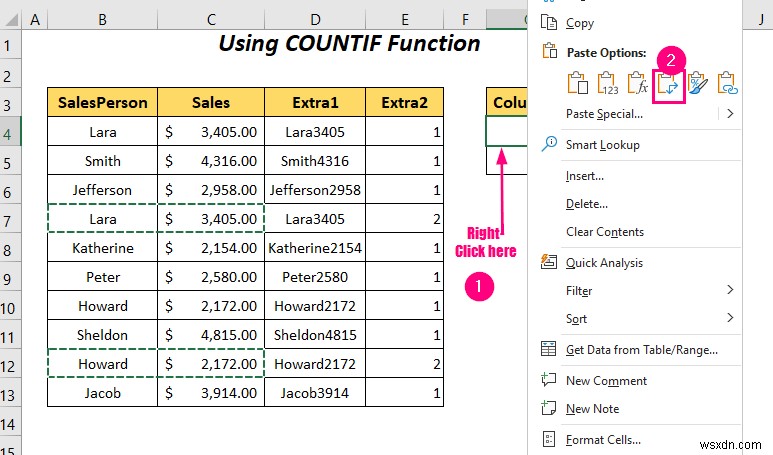Viewport: 773px width, 455px height.
Task: Click the Sales header cell
Action: [211, 102]
